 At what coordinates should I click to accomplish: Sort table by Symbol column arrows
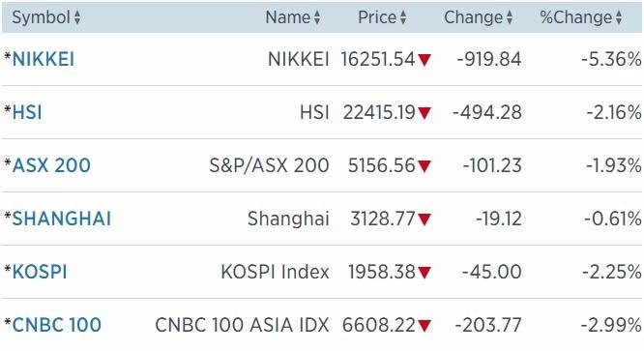[77, 17]
